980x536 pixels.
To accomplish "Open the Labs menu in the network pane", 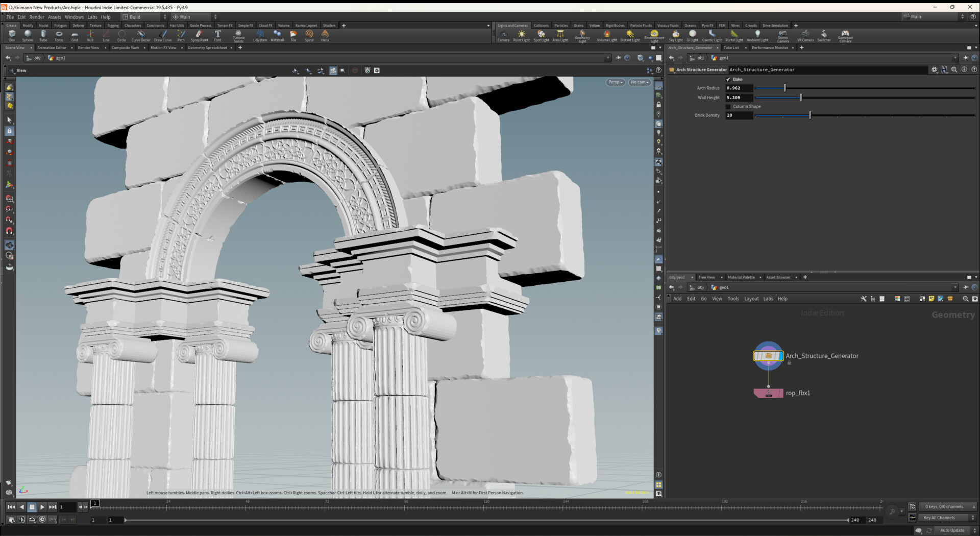I will (x=768, y=299).
